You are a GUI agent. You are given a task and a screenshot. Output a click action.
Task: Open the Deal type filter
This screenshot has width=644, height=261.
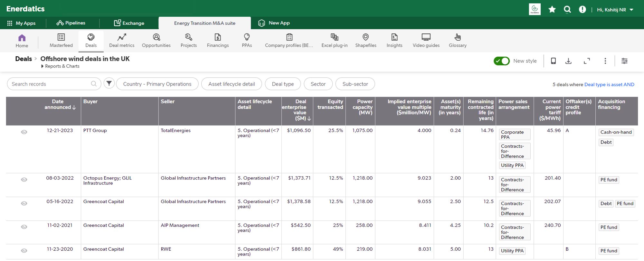point(283,84)
